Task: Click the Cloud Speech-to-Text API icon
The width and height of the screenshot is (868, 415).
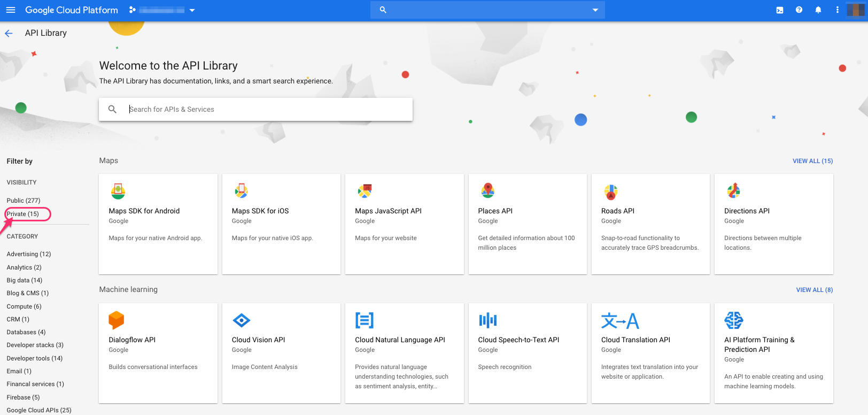Action: point(488,320)
